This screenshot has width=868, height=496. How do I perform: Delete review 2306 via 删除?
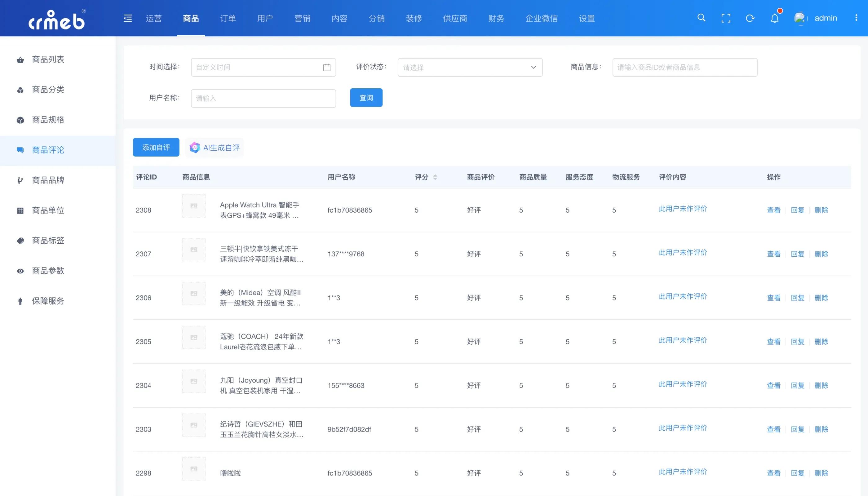click(821, 298)
